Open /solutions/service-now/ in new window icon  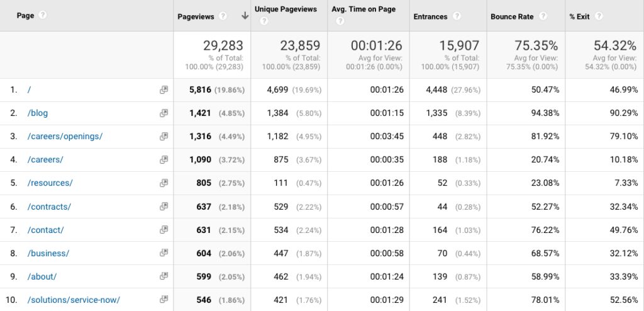point(164,300)
